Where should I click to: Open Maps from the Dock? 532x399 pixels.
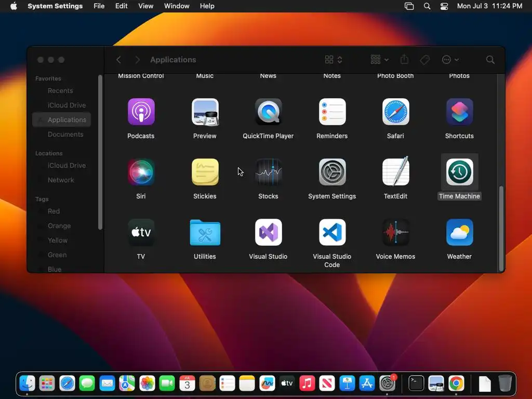click(x=127, y=383)
